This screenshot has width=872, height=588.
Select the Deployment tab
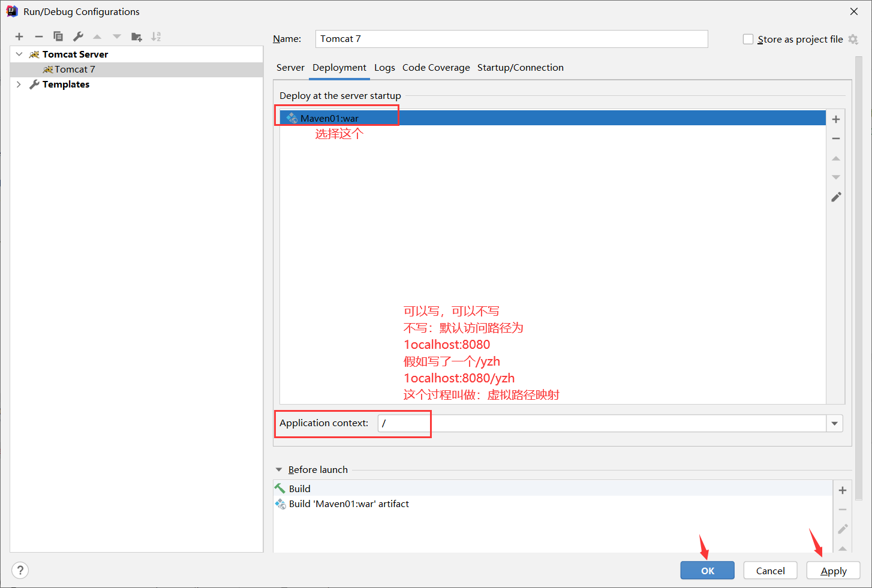(x=339, y=68)
